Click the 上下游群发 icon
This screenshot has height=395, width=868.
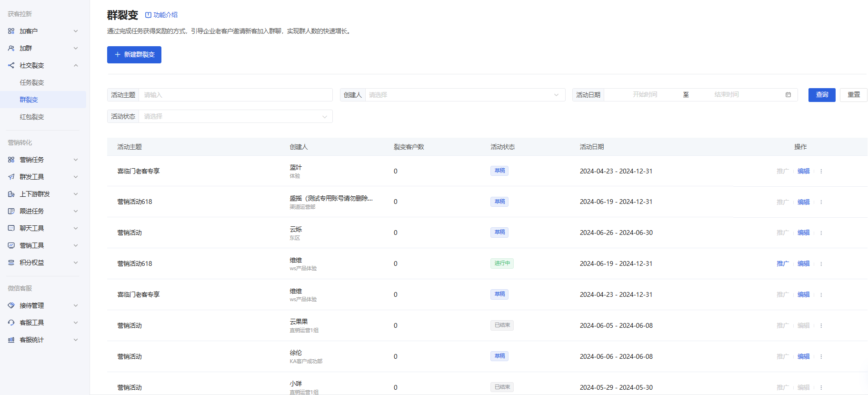[11, 194]
